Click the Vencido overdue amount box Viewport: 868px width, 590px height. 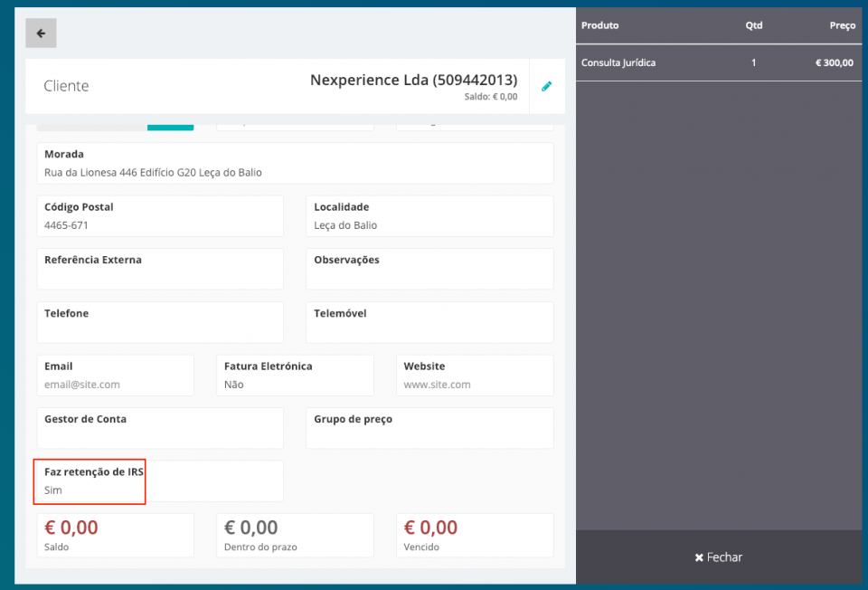[475, 535]
